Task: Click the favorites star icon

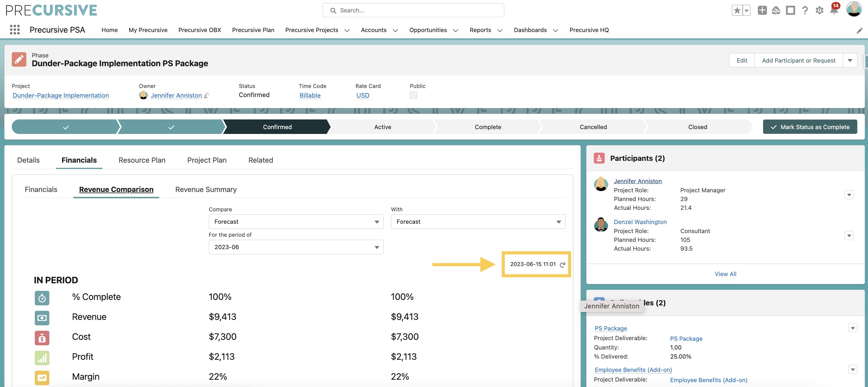Action: [738, 11]
